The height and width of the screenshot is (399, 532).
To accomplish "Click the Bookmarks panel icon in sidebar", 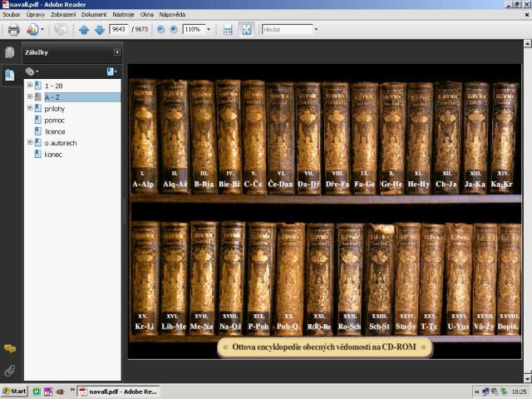I will click(x=10, y=75).
